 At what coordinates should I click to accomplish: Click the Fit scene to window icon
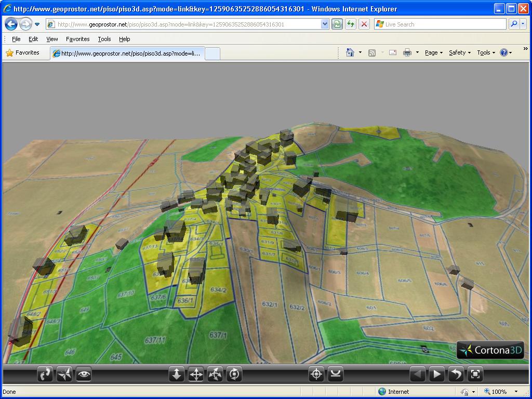[475, 374]
